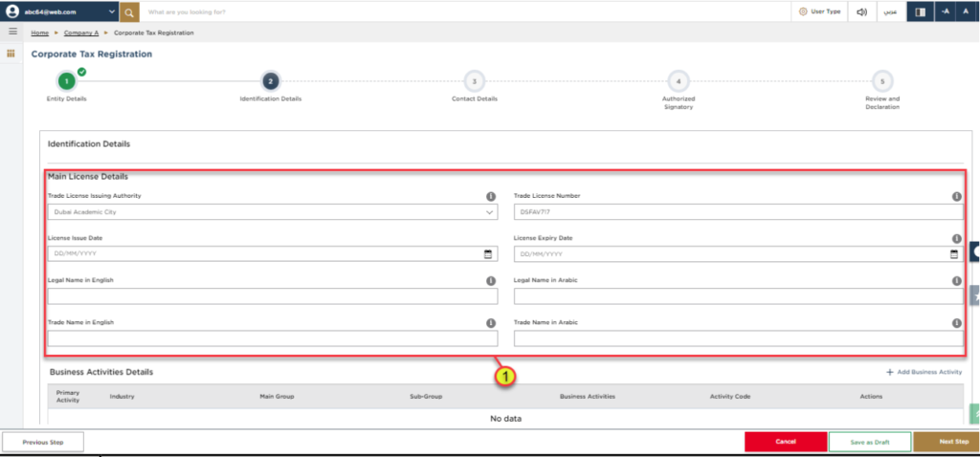Click the Legal Name in Arabic field
This screenshot has height=457, width=980.
tap(738, 296)
